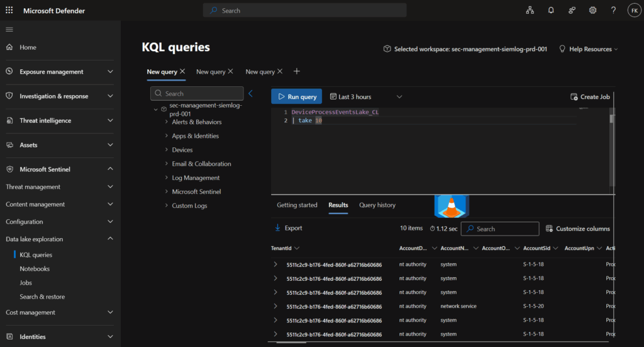Expand Exposure management section
644x347 pixels.
coord(110,71)
